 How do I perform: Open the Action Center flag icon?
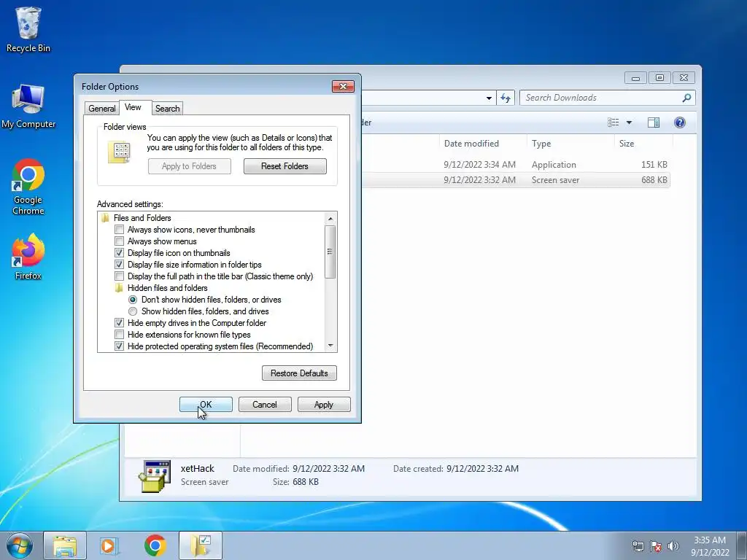656,546
